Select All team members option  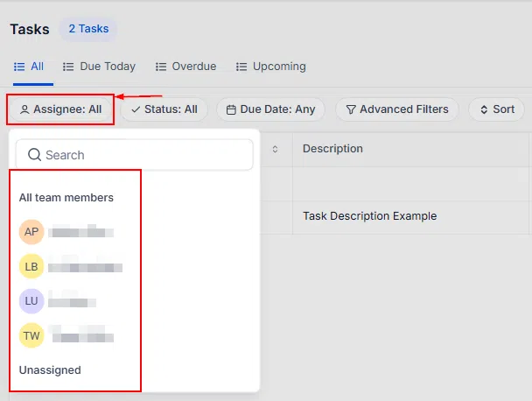coord(66,198)
